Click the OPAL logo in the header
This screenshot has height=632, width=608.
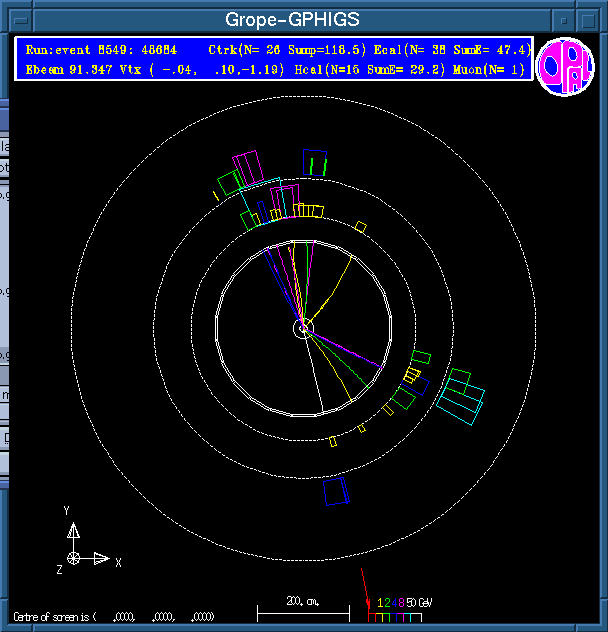(565, 66)
